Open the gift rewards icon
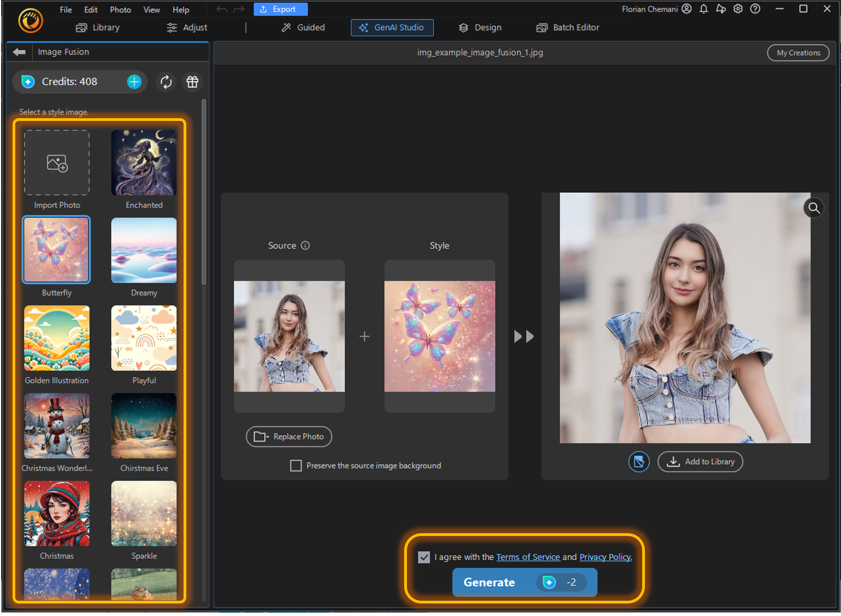 [x=192, y=82]
